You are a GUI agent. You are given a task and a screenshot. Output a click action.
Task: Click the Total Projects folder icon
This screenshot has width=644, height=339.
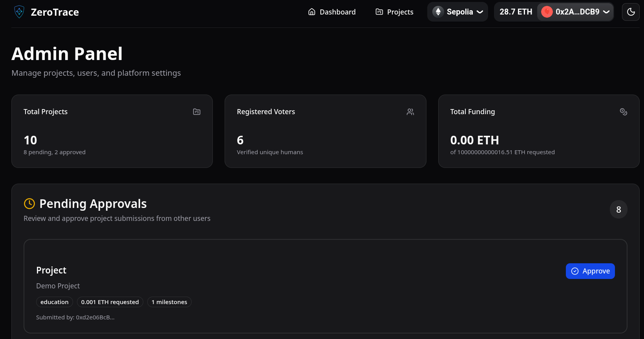coord(197,112)
